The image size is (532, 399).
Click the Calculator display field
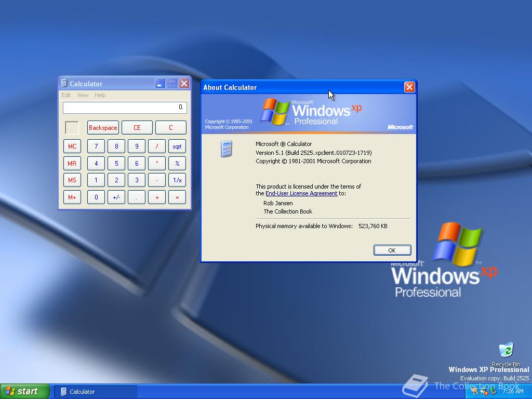(x=125, y=108)
